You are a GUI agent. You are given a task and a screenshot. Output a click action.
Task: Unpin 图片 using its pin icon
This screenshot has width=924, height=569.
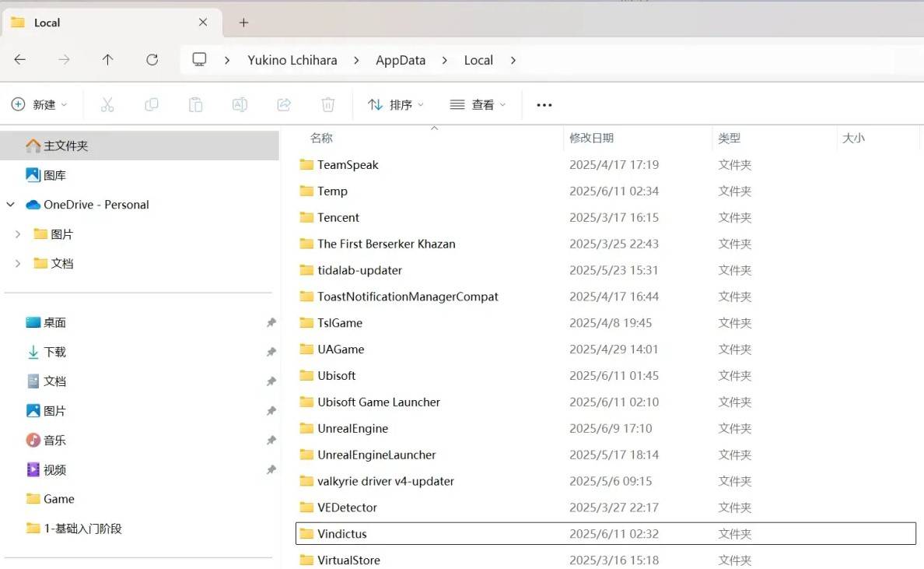[x=271, y=411]
